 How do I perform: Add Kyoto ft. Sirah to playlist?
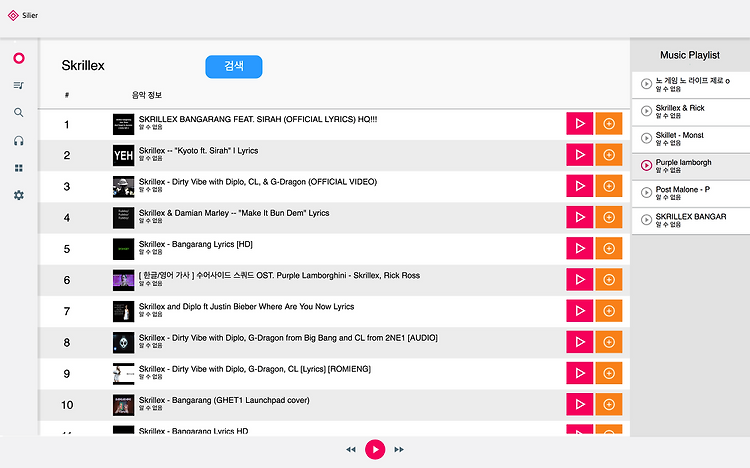pos(609,155)
